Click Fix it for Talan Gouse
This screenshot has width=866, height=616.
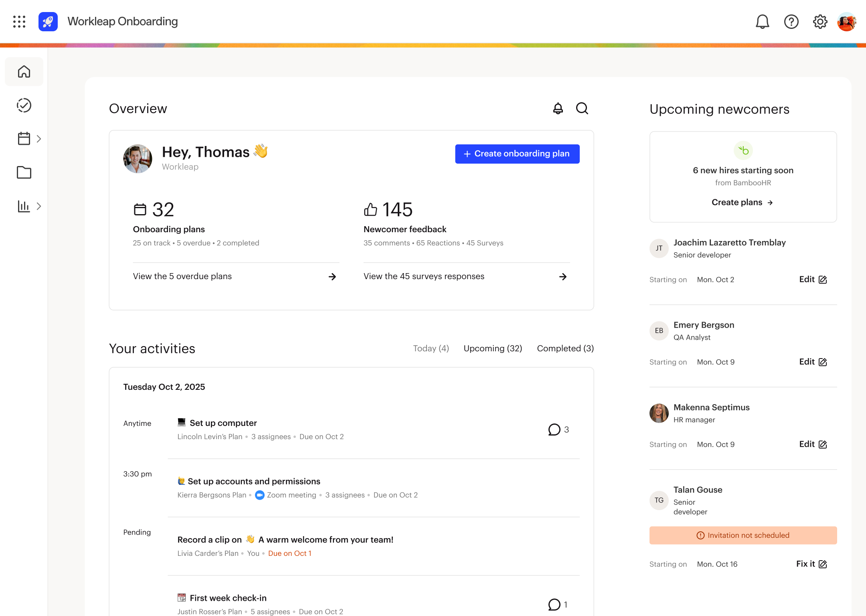(x=811, y=564)
